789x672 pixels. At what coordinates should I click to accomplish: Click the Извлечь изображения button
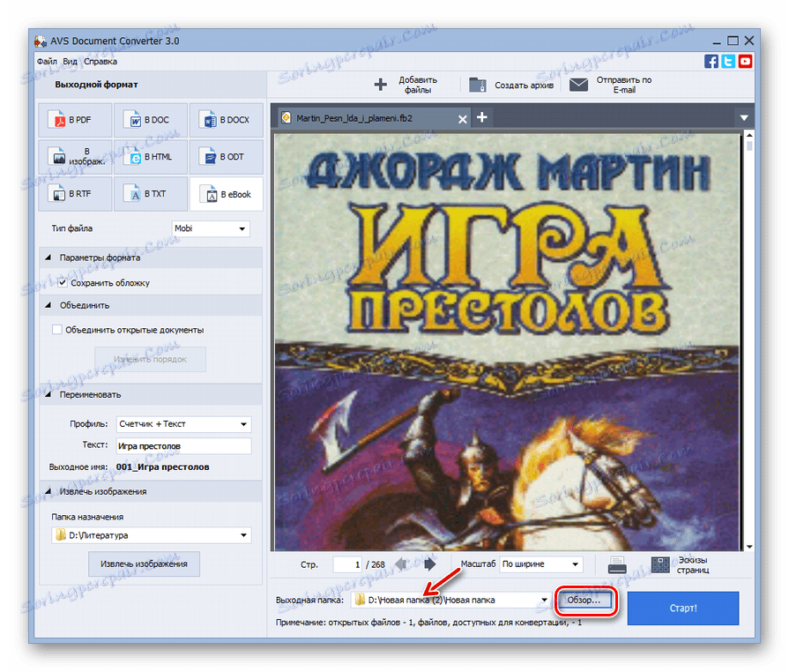pos(144,564)
